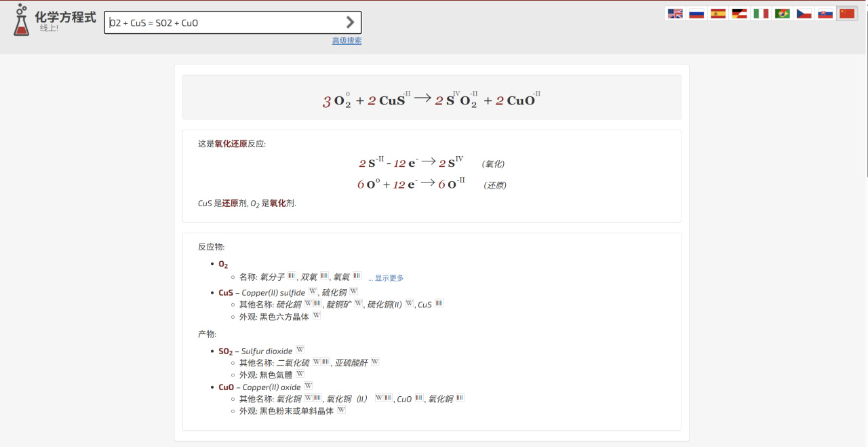Open Wikipedia icon after Copper(II) sulfide

tap(313, 292)
